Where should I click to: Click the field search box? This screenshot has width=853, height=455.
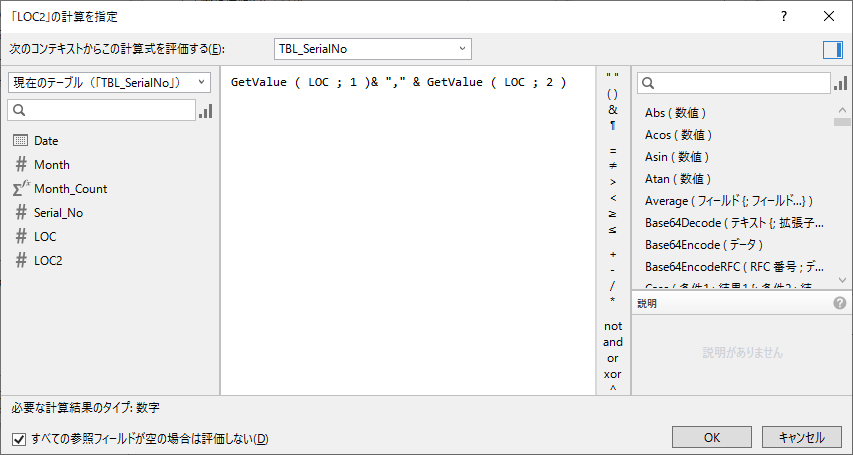click(102, 110)
